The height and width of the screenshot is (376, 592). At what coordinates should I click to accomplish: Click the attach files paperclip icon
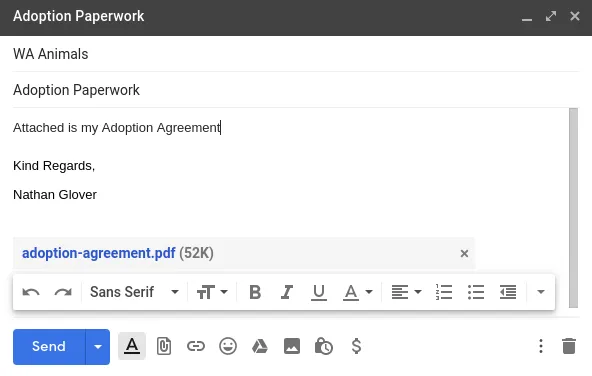(x=164, y=346)
